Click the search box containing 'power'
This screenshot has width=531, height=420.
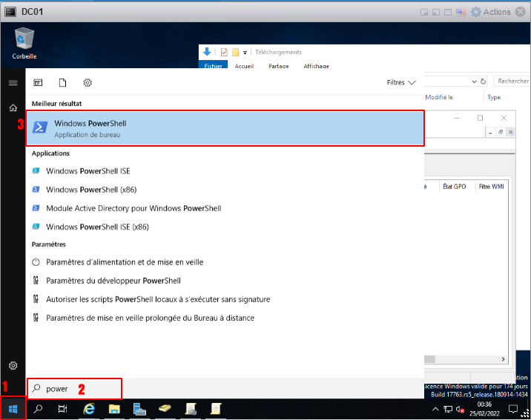tap(74, 388)
